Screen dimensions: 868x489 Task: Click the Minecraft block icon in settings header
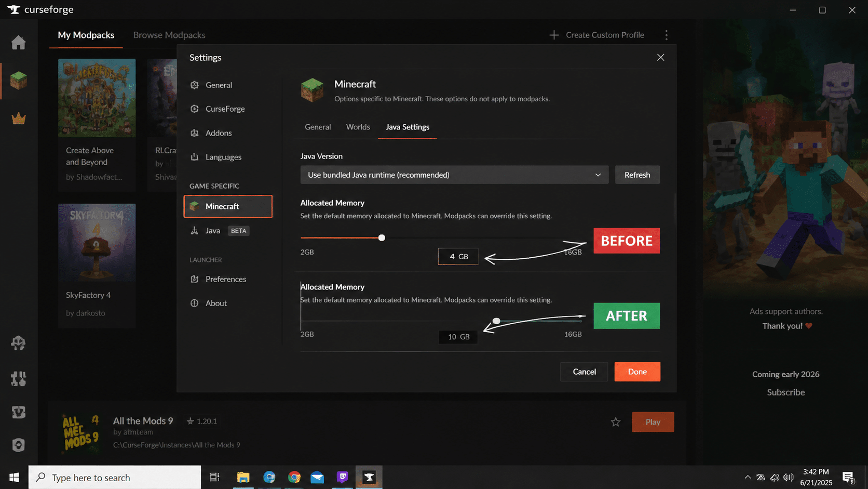[x=312, y=90]
